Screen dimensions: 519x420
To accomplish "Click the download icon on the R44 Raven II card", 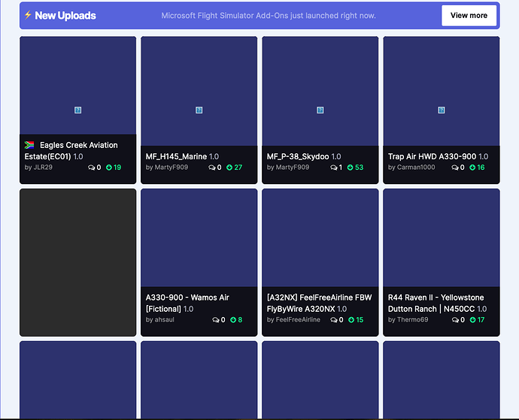I will (473, 320).
